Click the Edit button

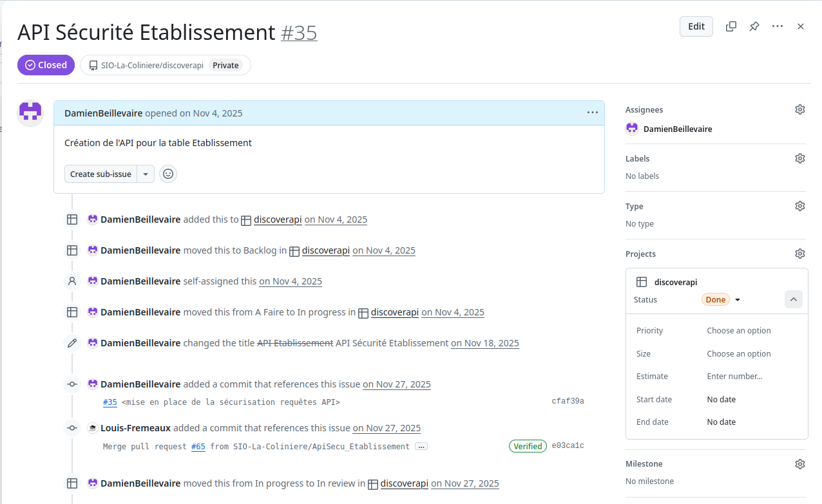point(696,26)
